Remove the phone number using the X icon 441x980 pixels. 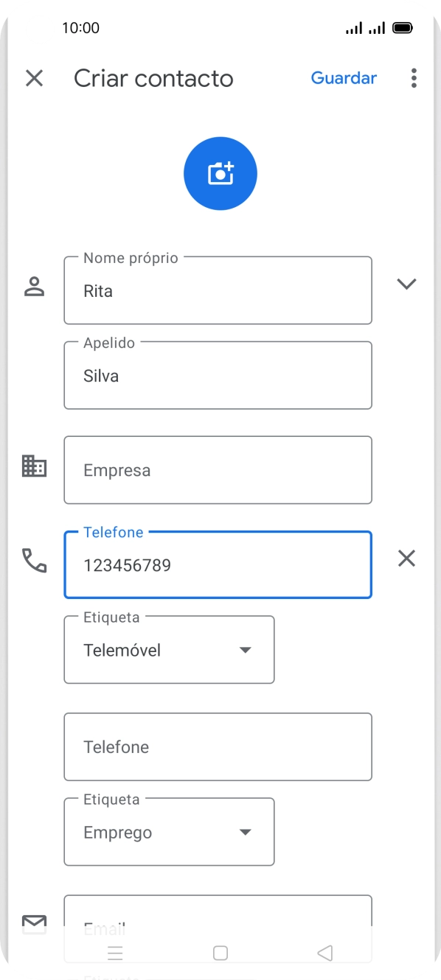click(406, 559)
